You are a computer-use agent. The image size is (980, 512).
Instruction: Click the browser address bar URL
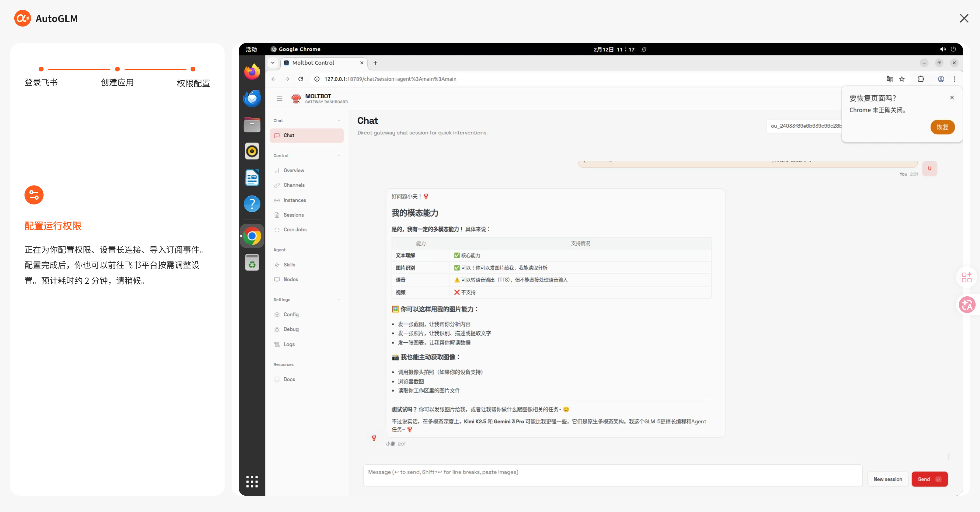(x=390, y=79)
